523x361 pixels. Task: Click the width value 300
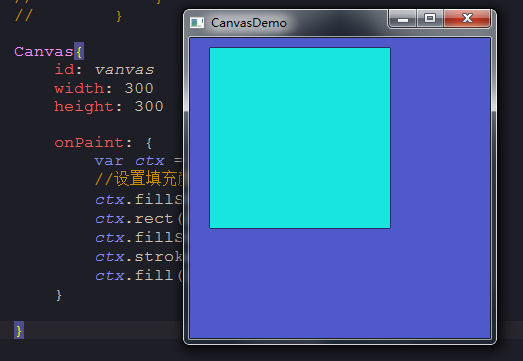139,88
